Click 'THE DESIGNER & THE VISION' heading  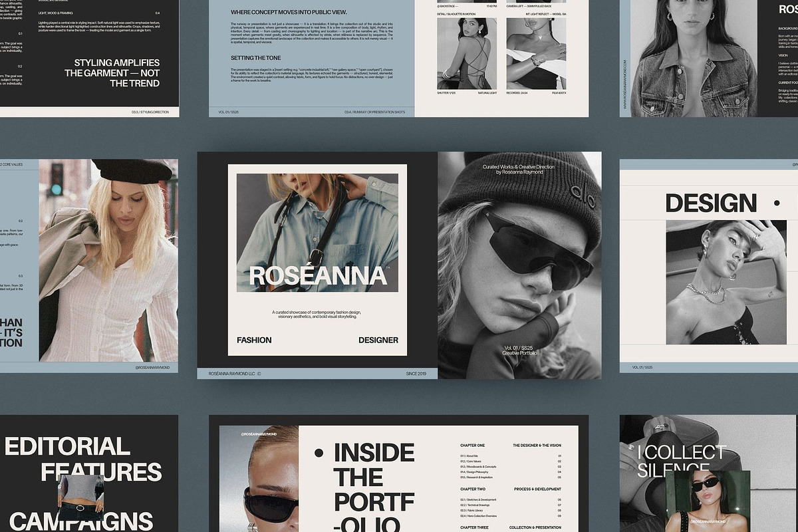[537, 445]
